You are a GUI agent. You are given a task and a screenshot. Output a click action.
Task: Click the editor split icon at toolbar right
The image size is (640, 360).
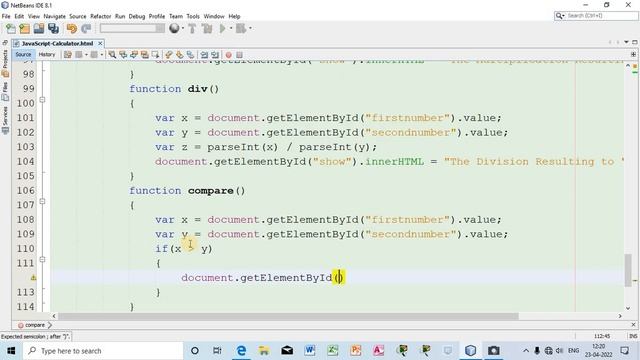(633, 54)
